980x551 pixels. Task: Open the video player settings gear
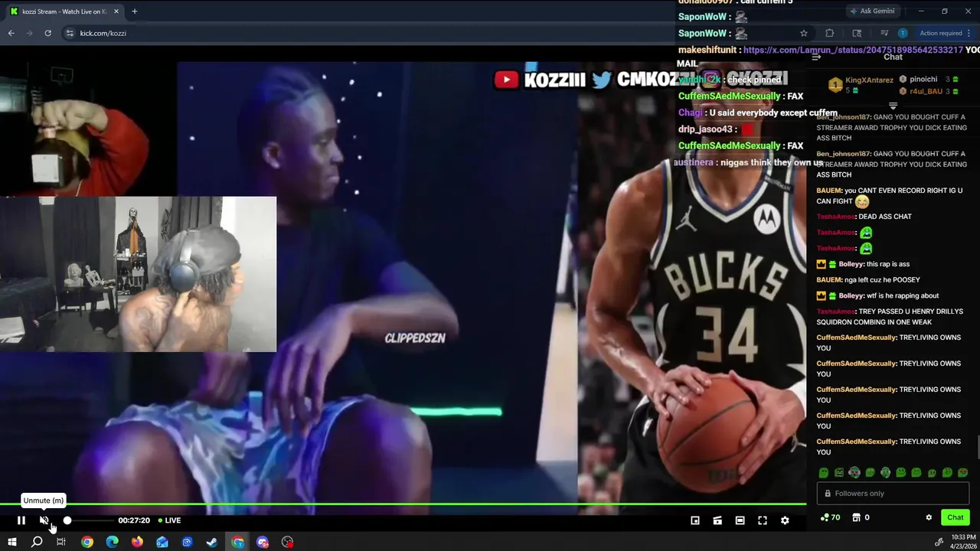click(x=785, y=520)
